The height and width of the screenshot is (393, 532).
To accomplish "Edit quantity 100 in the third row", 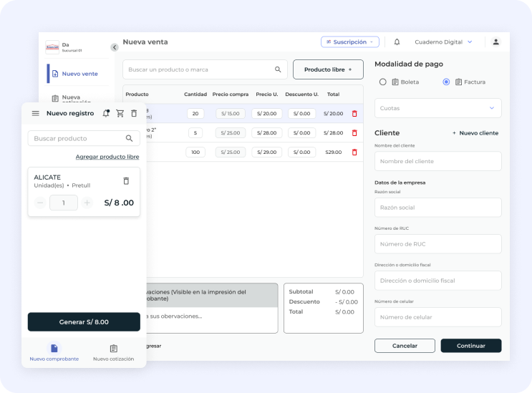I will click(x=195, y=152).
